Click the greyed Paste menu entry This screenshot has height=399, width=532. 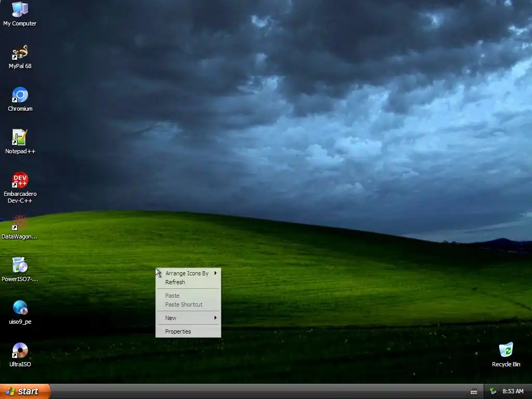(x=188, y=296)
